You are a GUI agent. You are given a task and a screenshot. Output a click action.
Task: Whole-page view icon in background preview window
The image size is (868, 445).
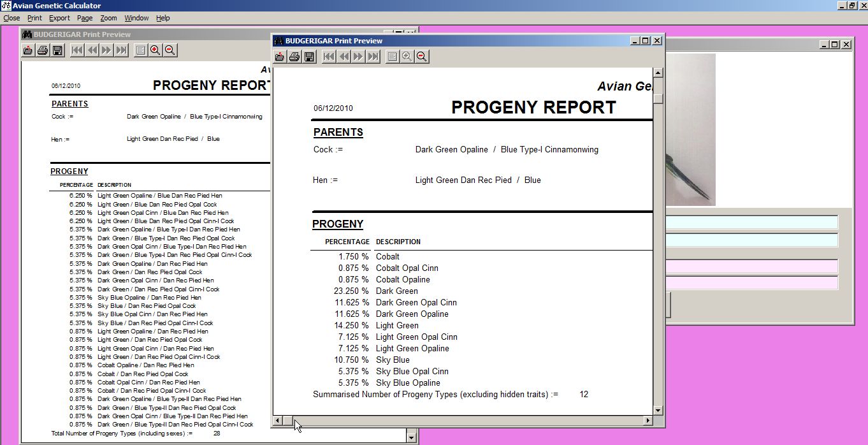point(140,50)
